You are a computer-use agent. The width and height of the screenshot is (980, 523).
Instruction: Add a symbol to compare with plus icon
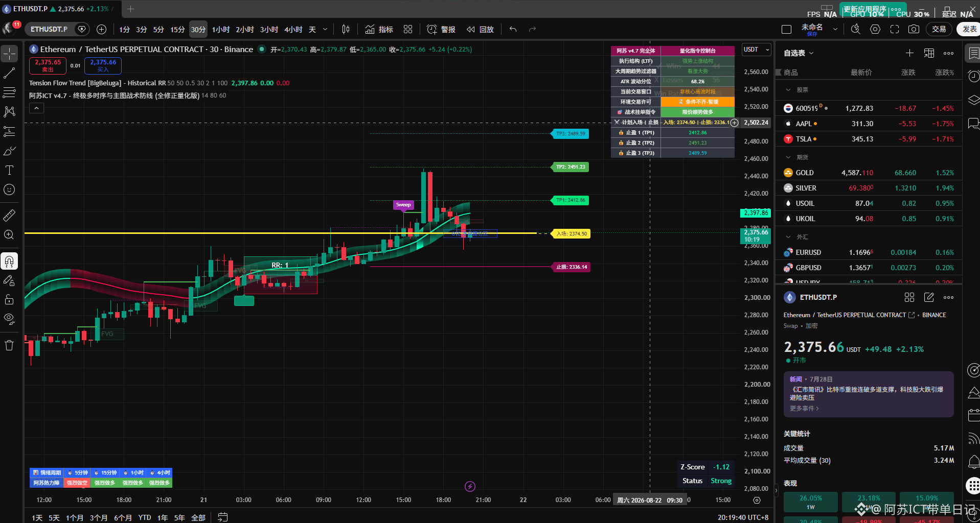tap(101, 29)
